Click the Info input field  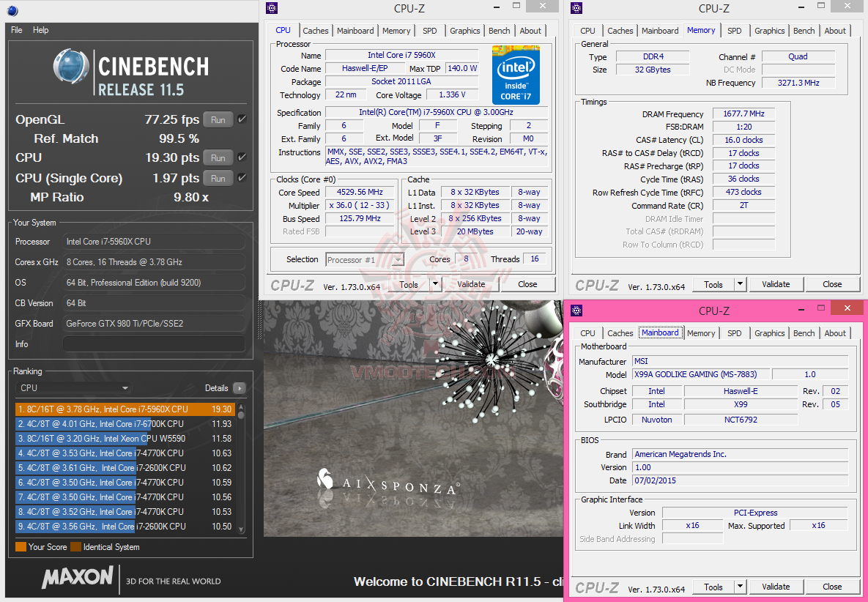click(x=154, y=344)
